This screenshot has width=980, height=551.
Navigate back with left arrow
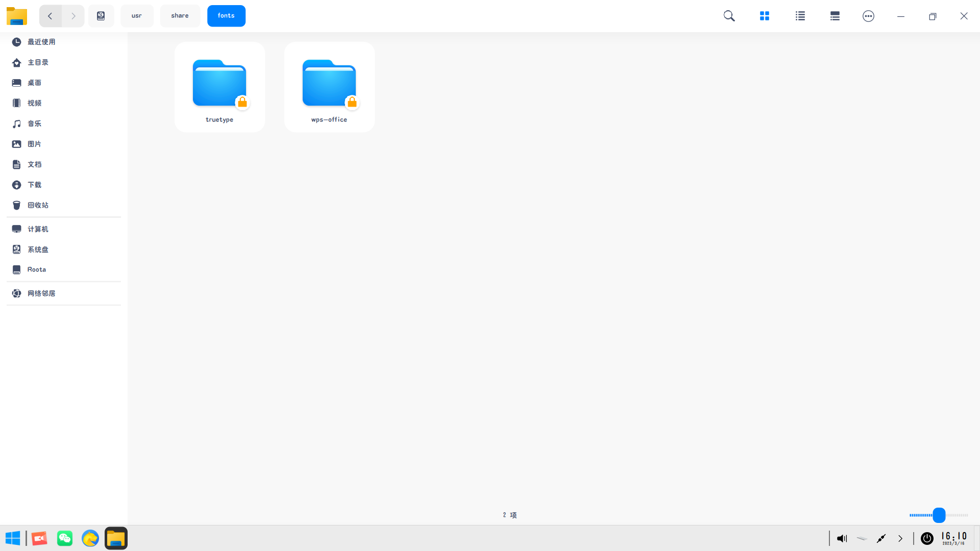50,16
